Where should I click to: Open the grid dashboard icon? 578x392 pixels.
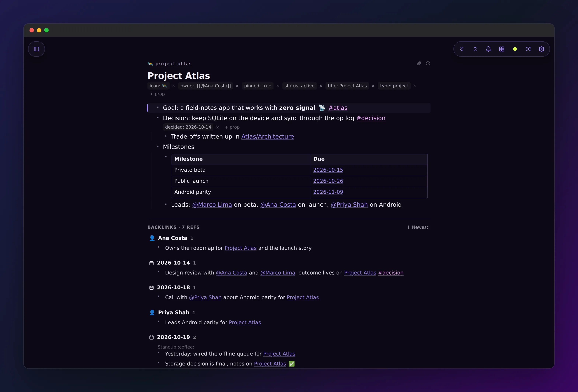[502, 49]
